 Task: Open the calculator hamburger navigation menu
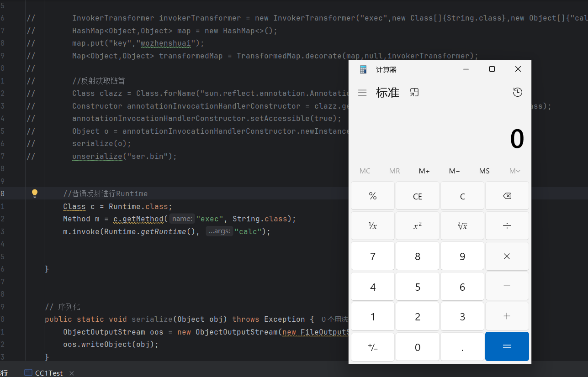pyautogui.click(x=362, y=93)
